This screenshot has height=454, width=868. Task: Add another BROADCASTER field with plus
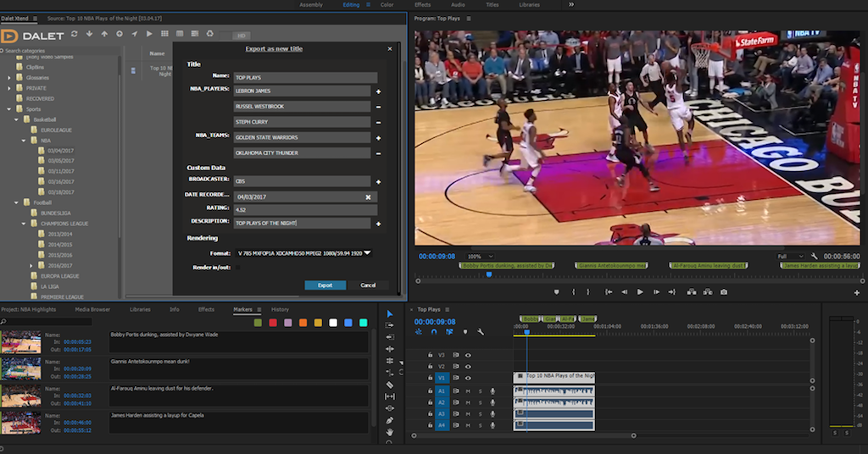[379, 181]
